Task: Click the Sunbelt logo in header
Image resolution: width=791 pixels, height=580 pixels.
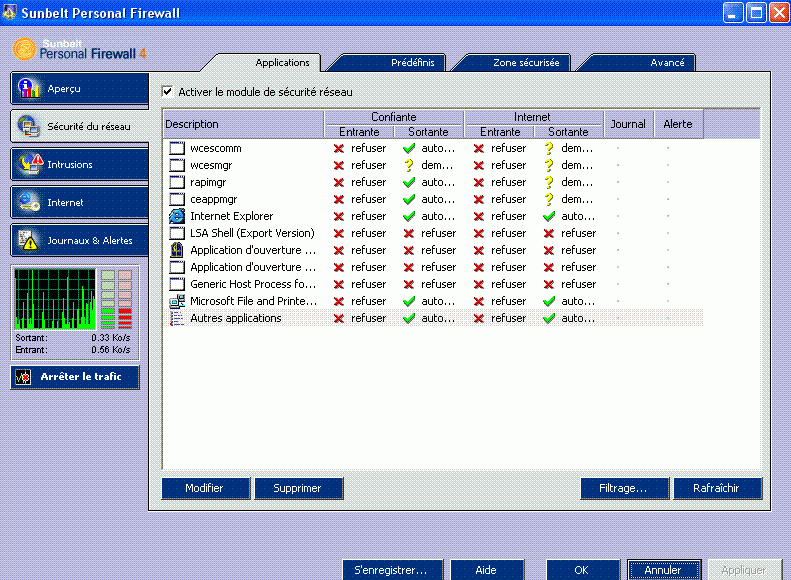Action: [x=24, y=49]
